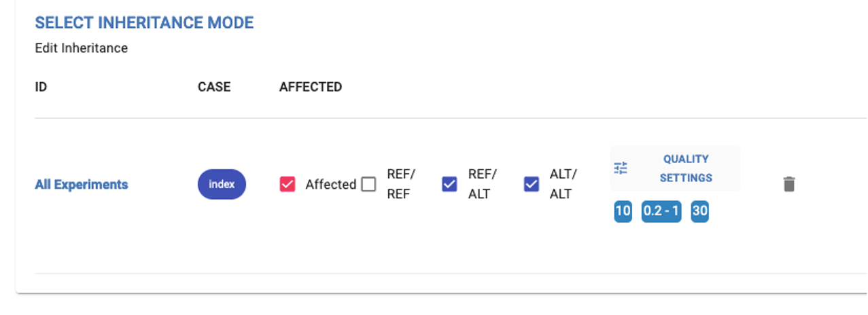Click the quality settings sliders icon
Viewport: 868px width, 315px height.
click(621, 168)
